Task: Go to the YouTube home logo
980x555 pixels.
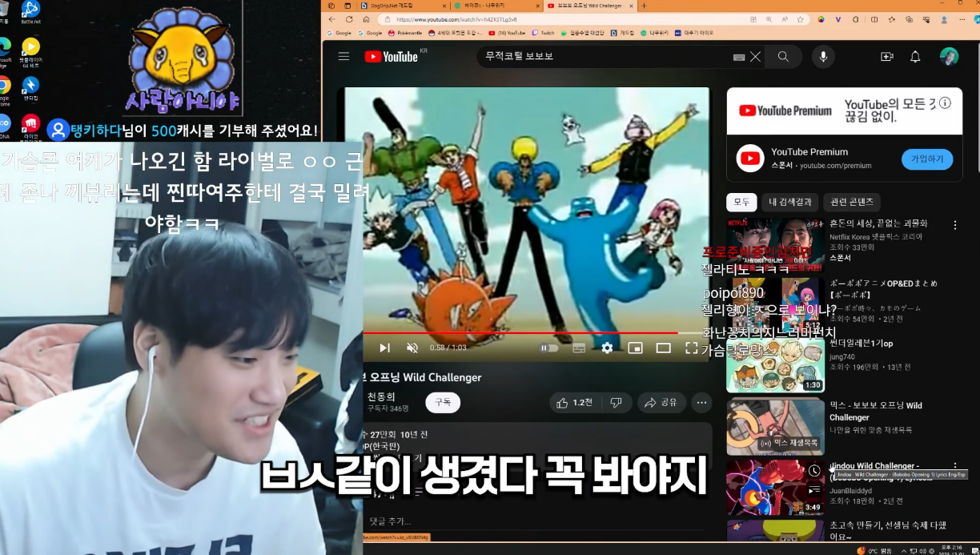Action: [x=392, y=56]
